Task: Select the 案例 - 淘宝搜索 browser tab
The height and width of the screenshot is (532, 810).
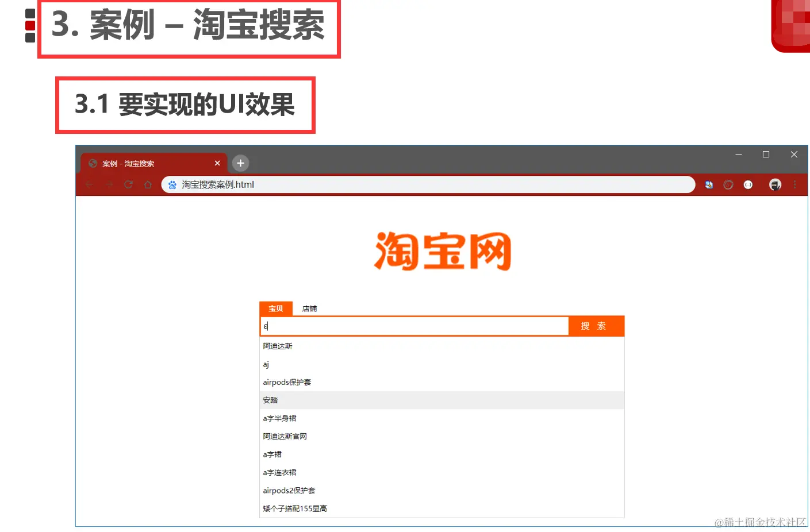Action: 153,163
